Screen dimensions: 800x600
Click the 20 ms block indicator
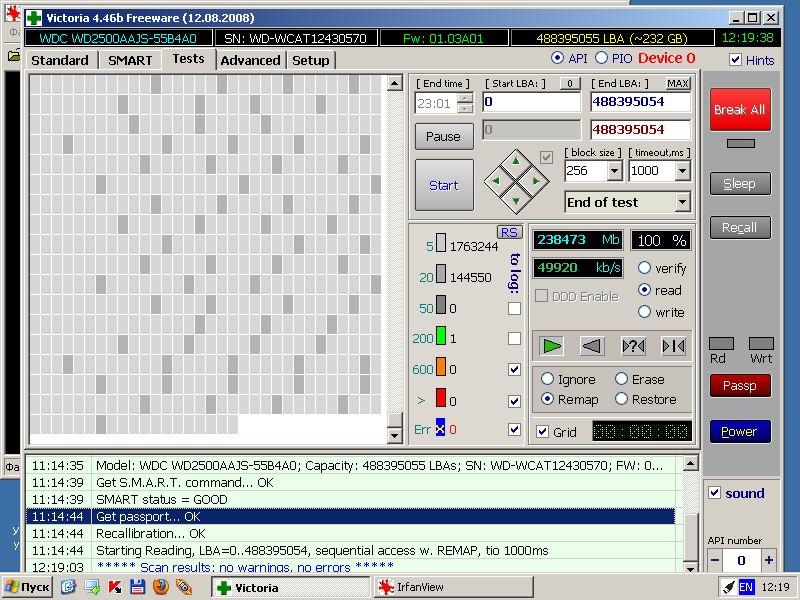(441, 274)
